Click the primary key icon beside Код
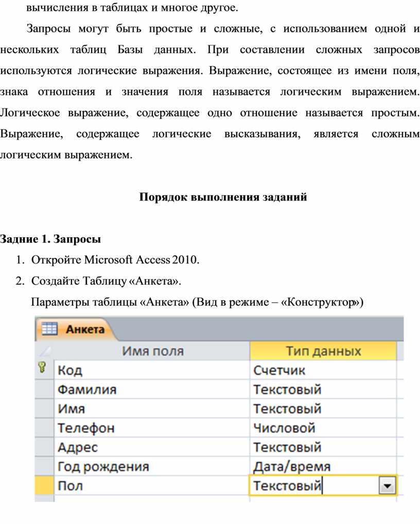 (x=42, y=368)
